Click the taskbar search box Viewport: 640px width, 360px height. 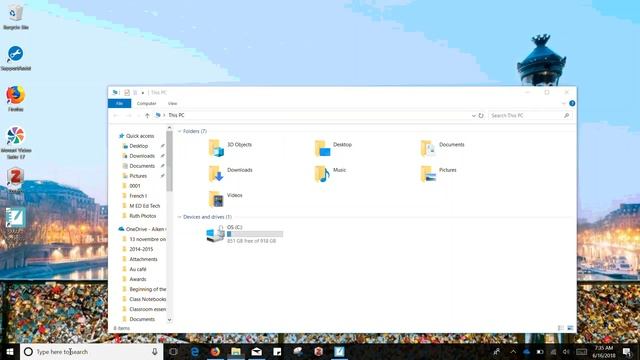91,351
